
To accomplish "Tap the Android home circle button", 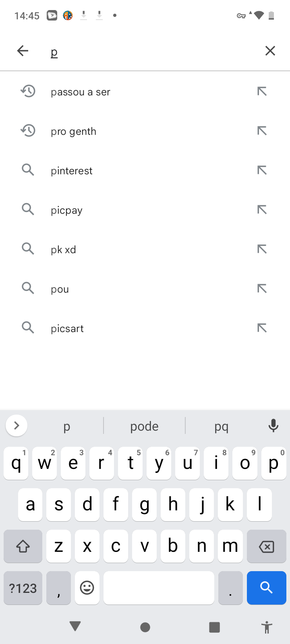I will click(145, 627).
